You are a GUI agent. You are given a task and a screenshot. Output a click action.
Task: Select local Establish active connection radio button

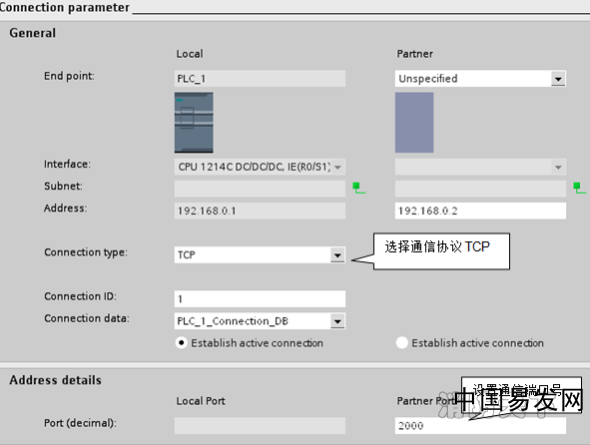[181, 343]
